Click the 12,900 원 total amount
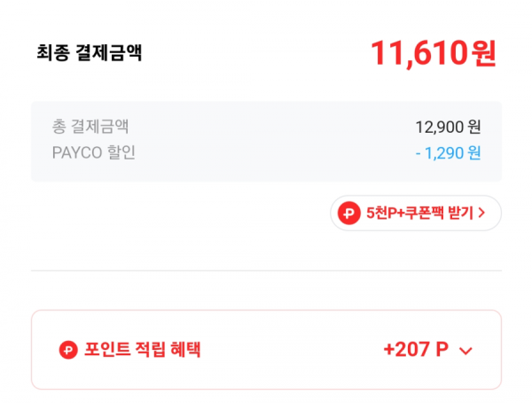The width and height of the screenshot is (532, 403). [448, 128]
